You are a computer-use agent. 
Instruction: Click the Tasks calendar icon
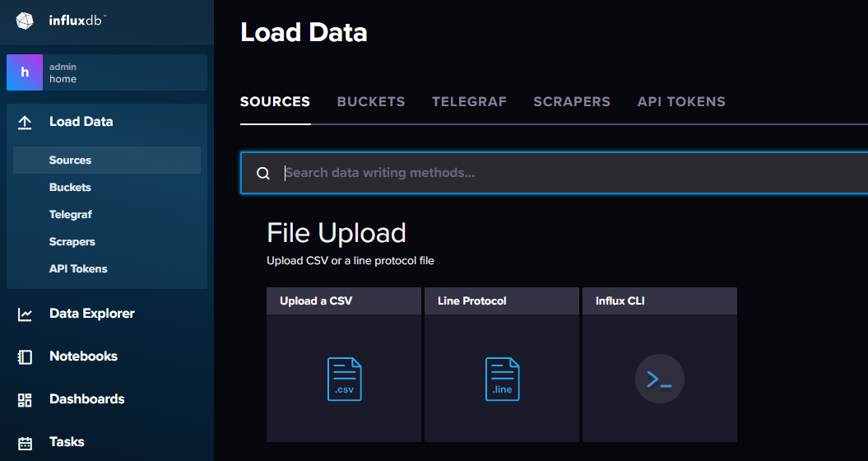25,442
